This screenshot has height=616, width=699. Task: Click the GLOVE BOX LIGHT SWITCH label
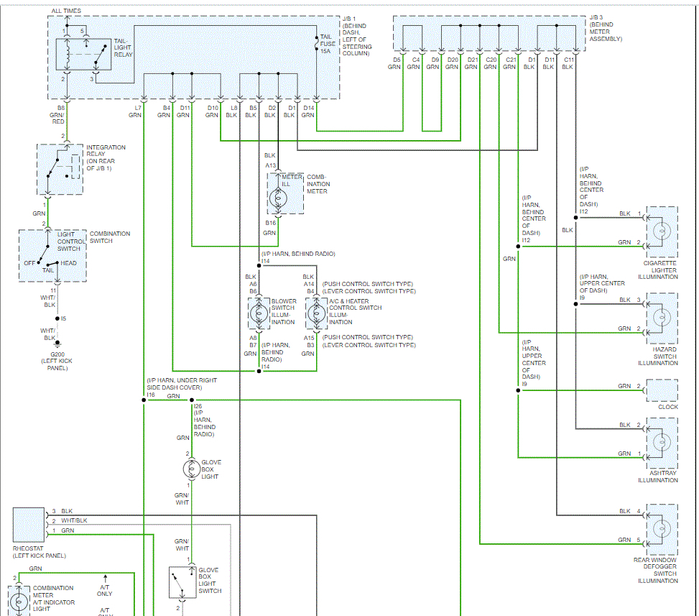click(210, 580)
